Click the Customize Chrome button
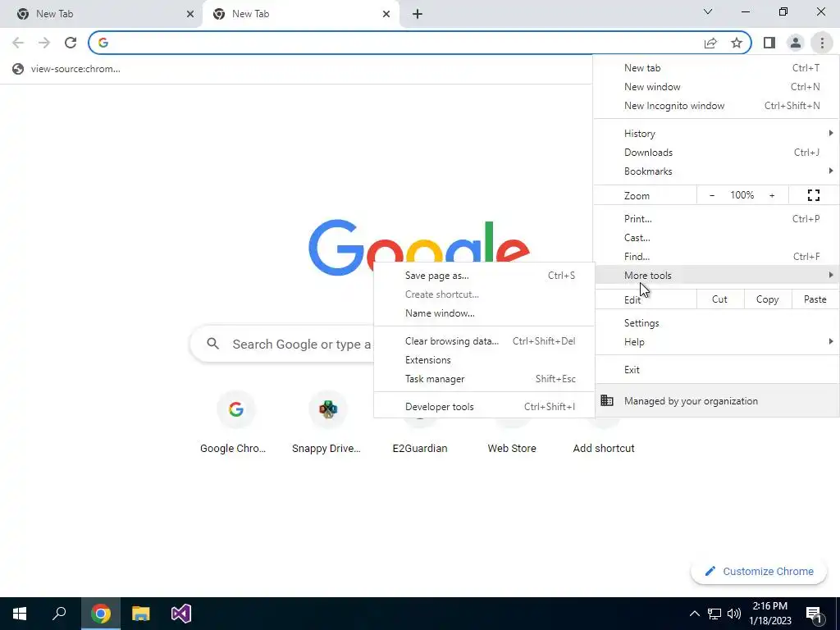Viewport: 840px width, 630px height. click(759, 571)
